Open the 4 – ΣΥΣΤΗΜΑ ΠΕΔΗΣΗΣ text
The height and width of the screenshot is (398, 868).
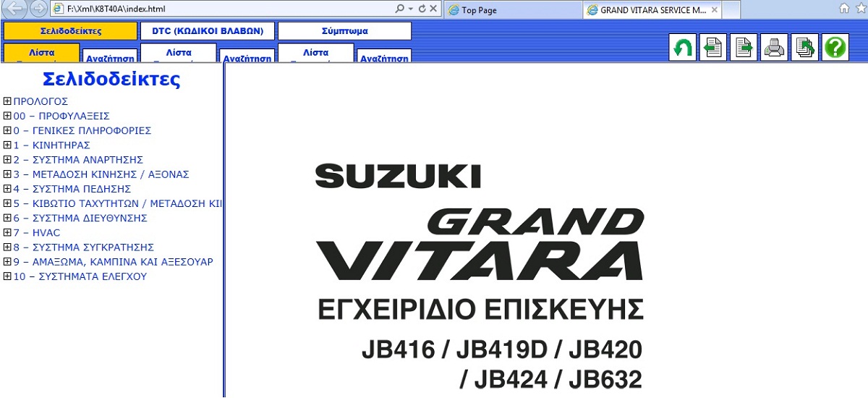[x=72, y=189]
